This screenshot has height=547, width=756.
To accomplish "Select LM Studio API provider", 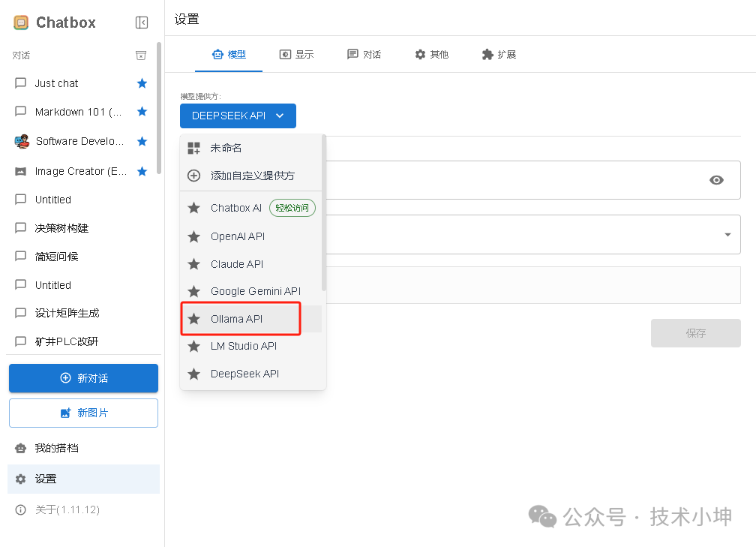I will point(250,347).
